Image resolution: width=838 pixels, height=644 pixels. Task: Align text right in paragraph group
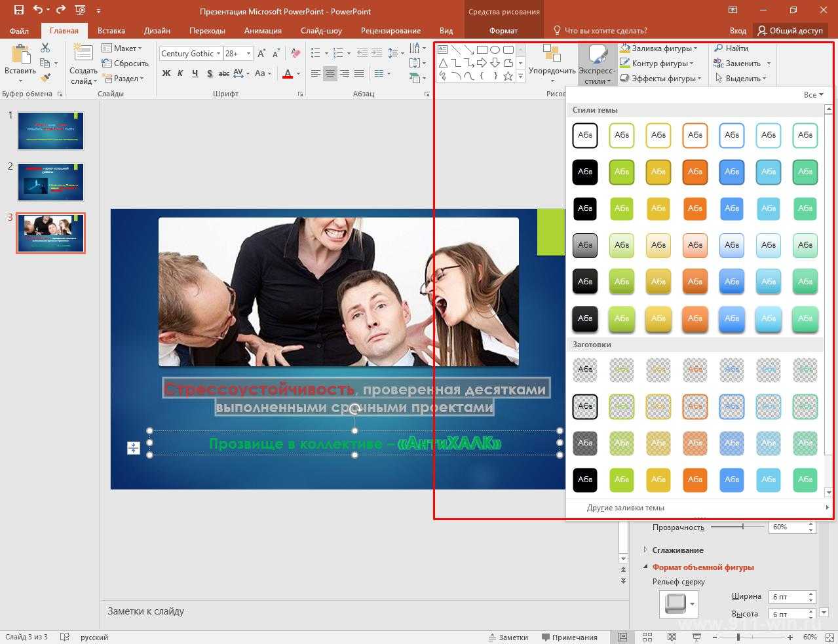click(345, 73)
